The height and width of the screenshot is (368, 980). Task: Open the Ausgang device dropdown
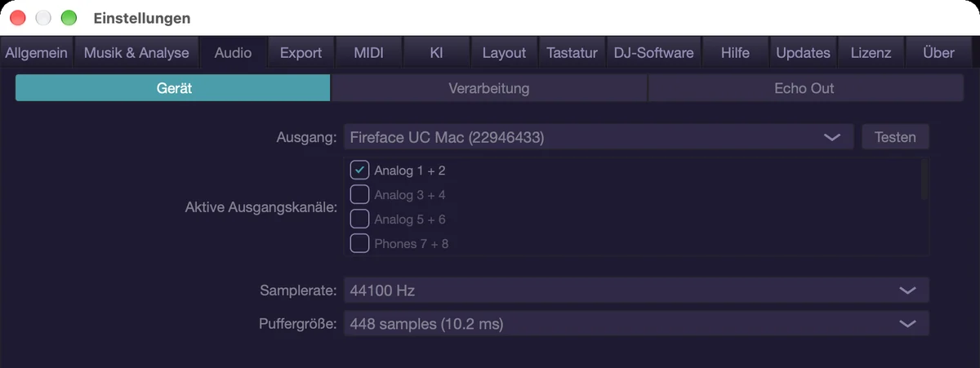coord(599,137)
